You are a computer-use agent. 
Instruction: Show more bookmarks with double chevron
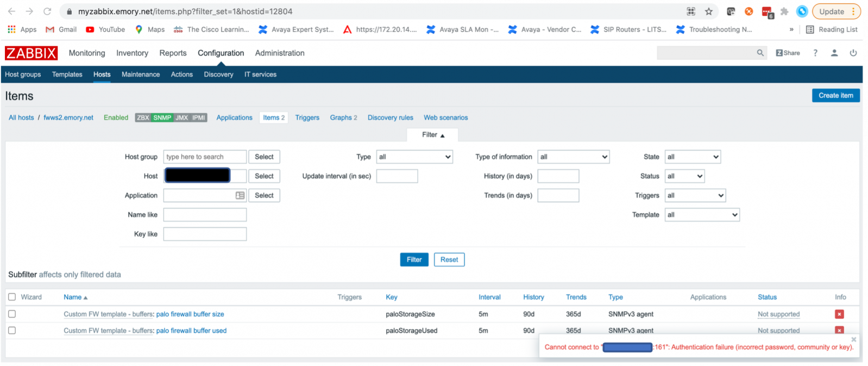[x=791, y=29]
